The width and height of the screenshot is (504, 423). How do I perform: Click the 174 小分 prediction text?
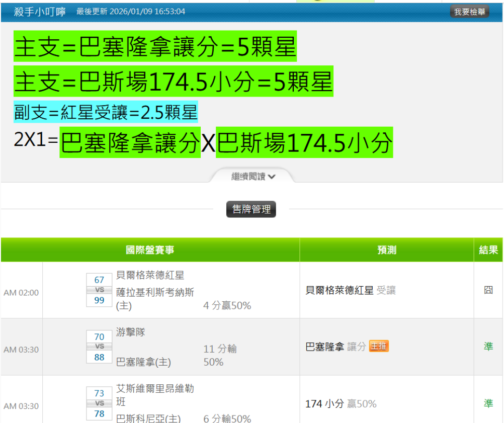coord(324,404)
